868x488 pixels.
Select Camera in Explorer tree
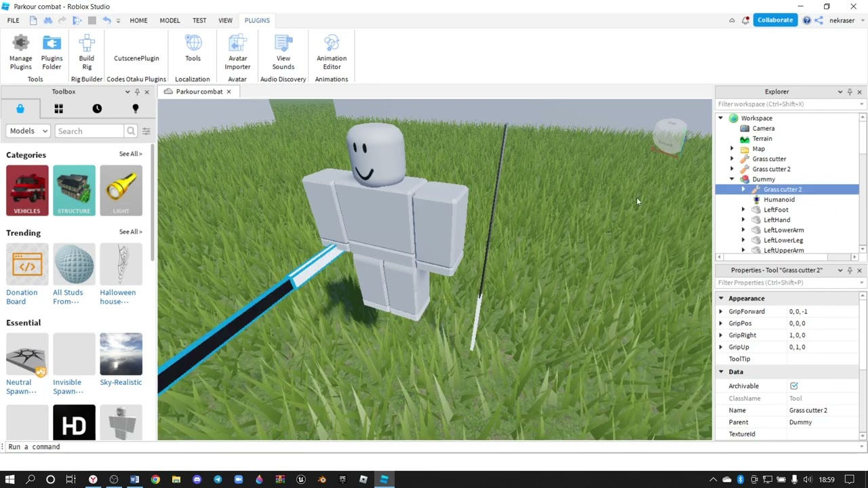point(763,128)
